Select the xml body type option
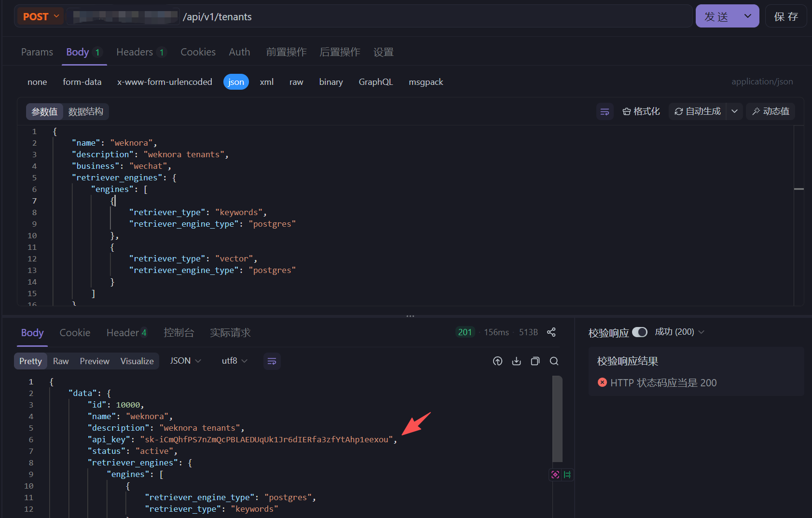The image size is (812, 518). click(x=266, y=82)
